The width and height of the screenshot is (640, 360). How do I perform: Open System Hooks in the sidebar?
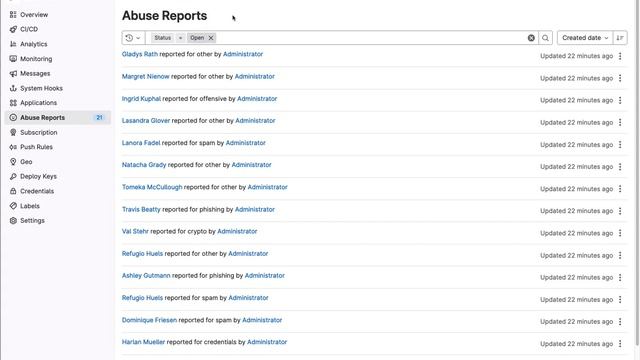tap(41, 88)
